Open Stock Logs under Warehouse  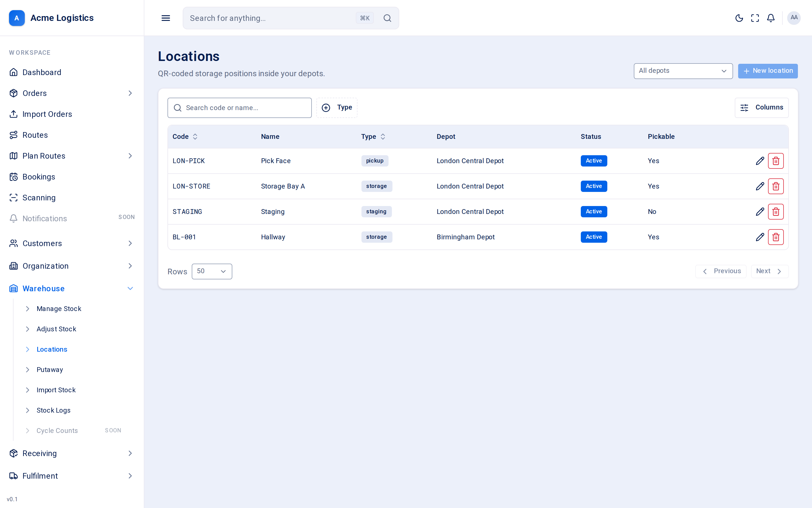pos(53,410)
